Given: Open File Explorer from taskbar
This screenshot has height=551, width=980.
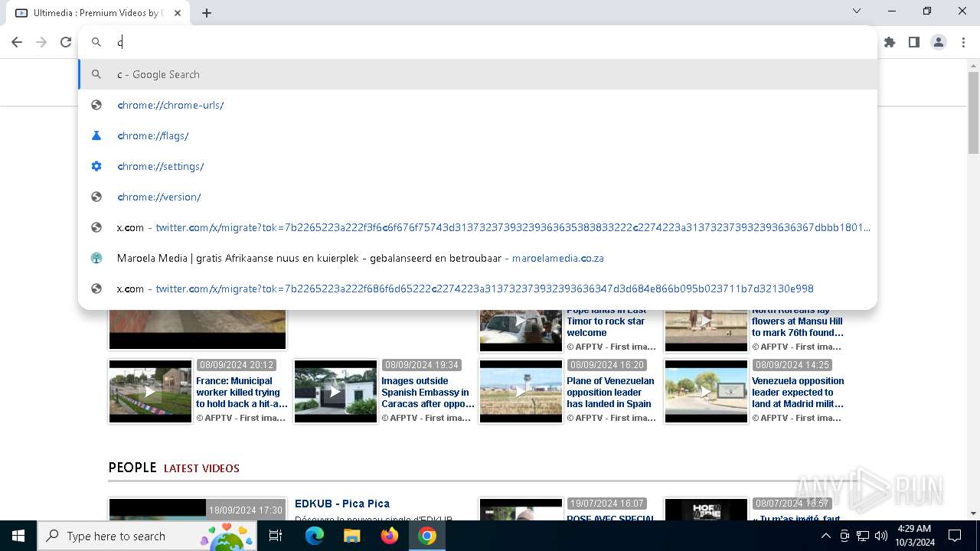Looking at the screenshot, I should (x=351, y=536).
